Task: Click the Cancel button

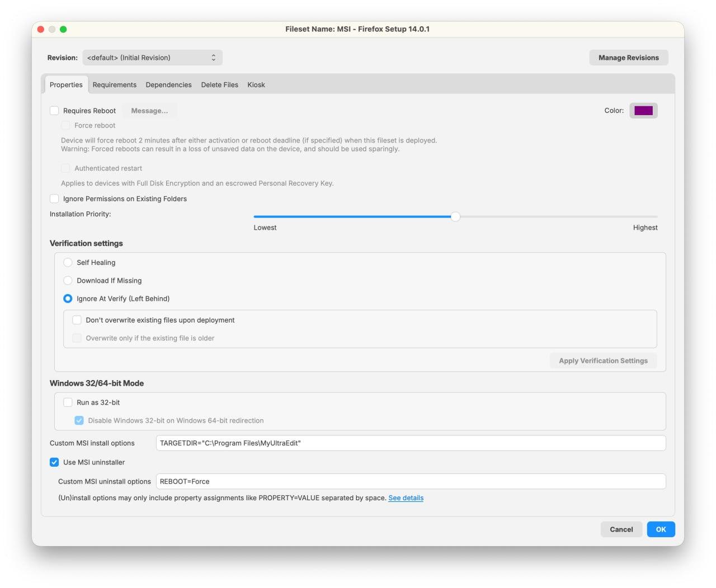Action: coord(621,529)
